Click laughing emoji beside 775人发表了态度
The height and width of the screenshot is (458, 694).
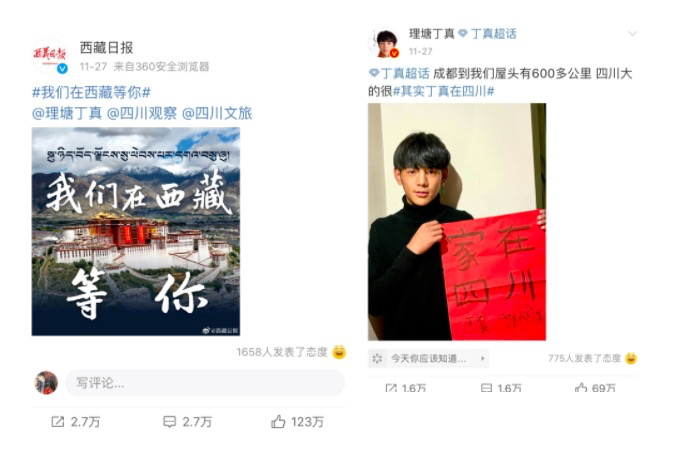click(631, 358)
